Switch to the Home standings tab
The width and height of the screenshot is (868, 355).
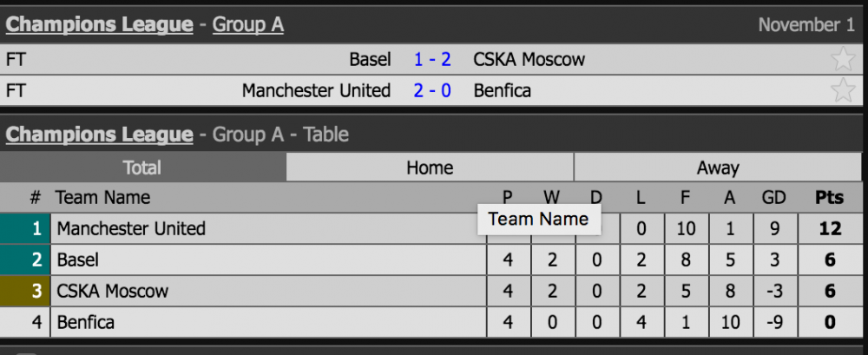point(430,168)
